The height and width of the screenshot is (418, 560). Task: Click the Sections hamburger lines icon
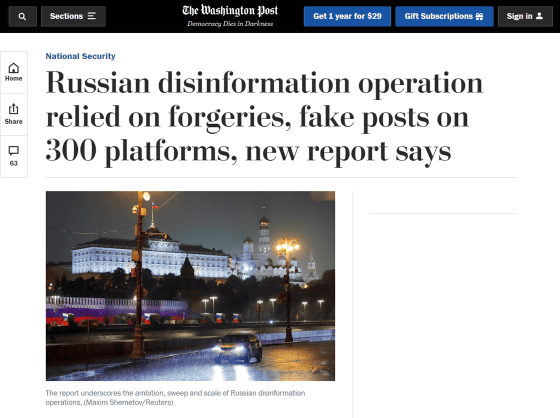[x=92, y=16]
